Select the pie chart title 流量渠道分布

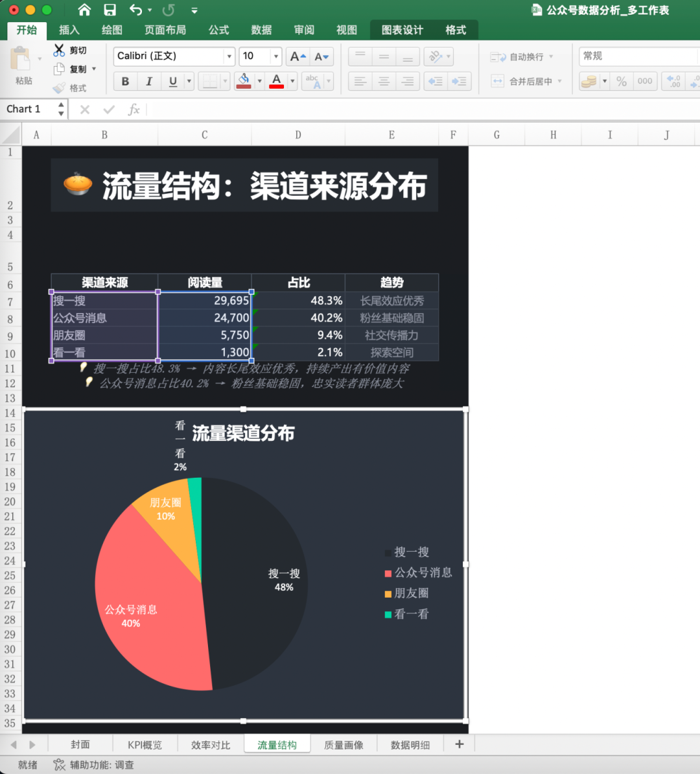(243, 434)
